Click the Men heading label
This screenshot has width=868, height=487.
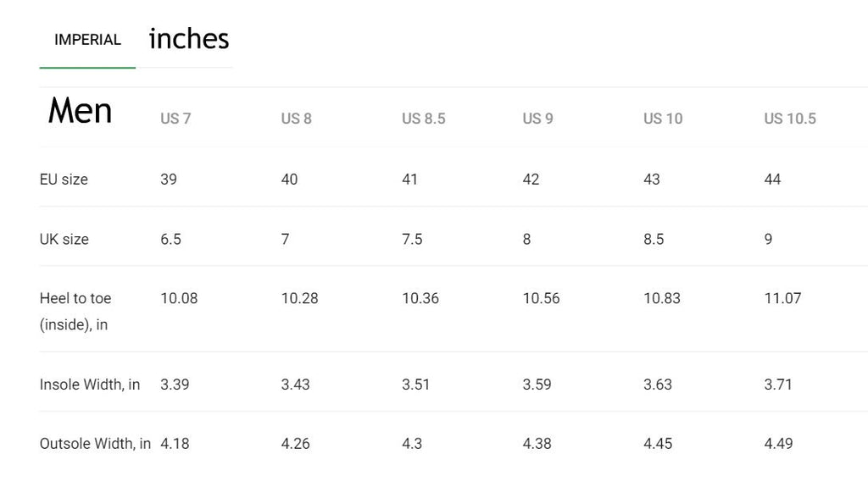tap(80, 111)
